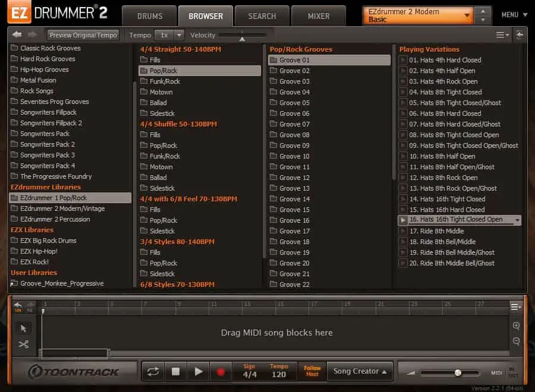Select the Groove 22 folder
Screen dimensions: 535x392
289,284
